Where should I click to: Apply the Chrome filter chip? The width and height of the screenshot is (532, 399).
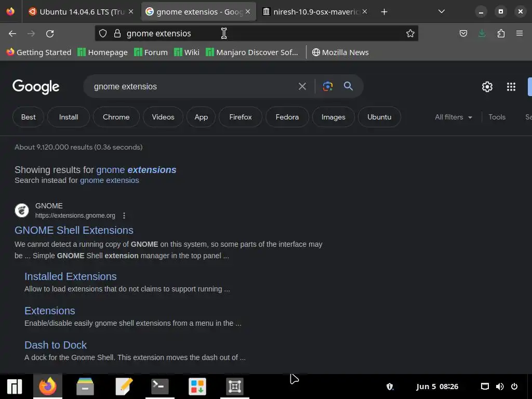116,117
